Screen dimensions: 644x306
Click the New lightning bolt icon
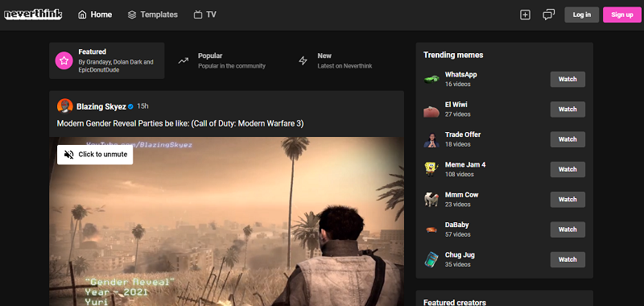point(303,60)
